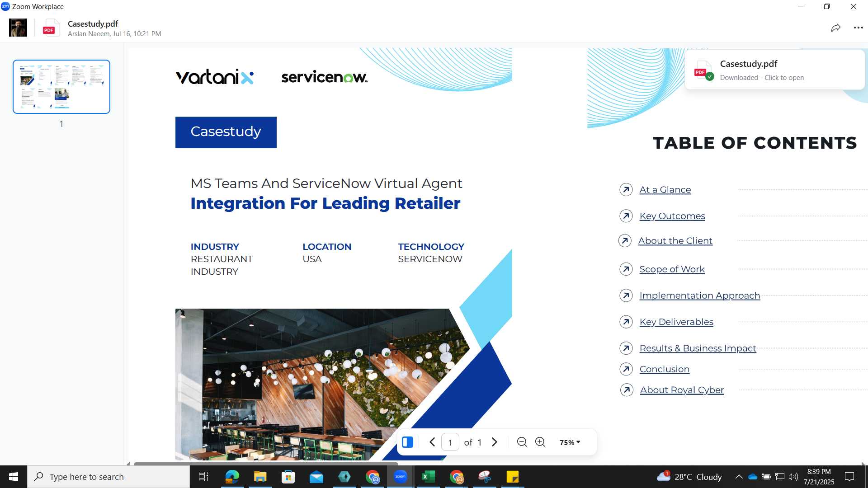Toggle the thumbnail sidebar panel button
The height and width of the screenshot is (488, 868).
click(x=407, y=442)
